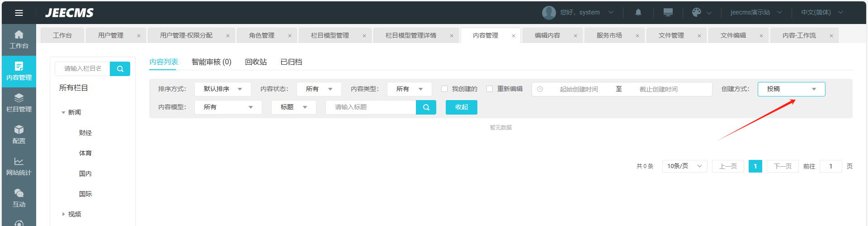The width and height of the screenshot is (868, 226).
Task: Click the 收起 button
Action: pos(462,107)
